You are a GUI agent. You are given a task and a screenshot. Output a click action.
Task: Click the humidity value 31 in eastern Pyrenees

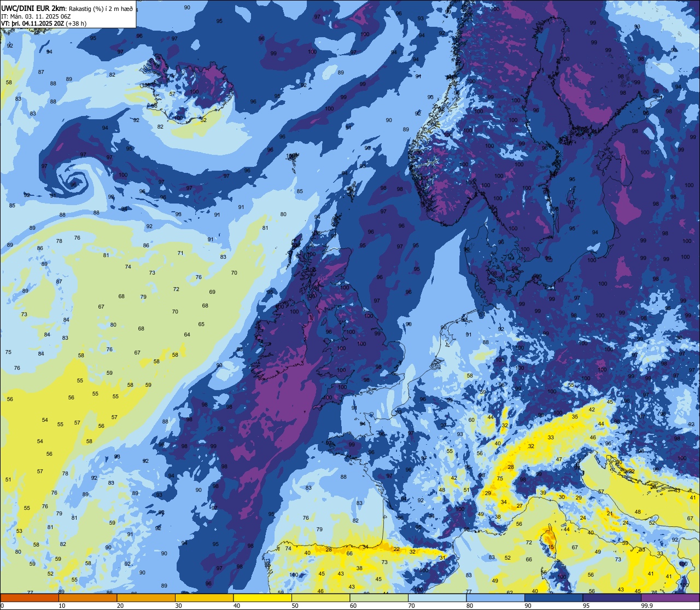[442, 557]
